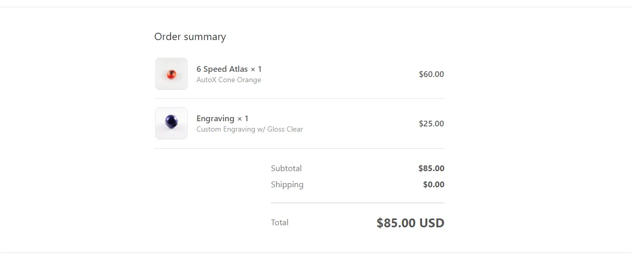Click the Subtotal label

click(286, 168)
